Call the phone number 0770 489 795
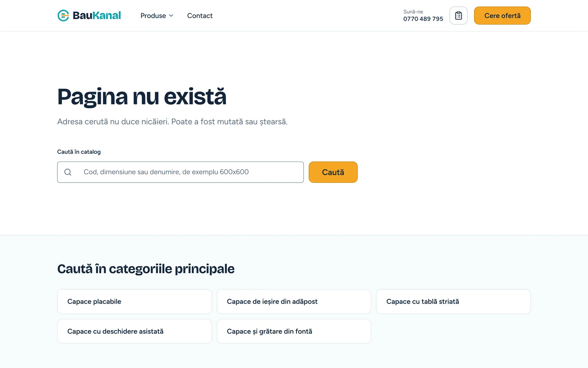The height and width of the screenshot is (368, 588). coord(423,19)
